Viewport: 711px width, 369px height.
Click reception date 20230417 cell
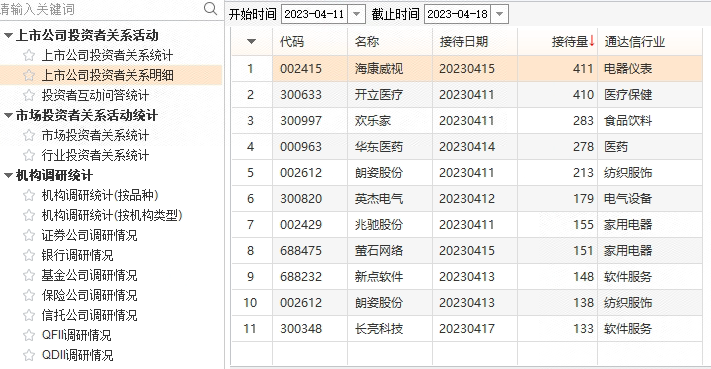point(475,329)
